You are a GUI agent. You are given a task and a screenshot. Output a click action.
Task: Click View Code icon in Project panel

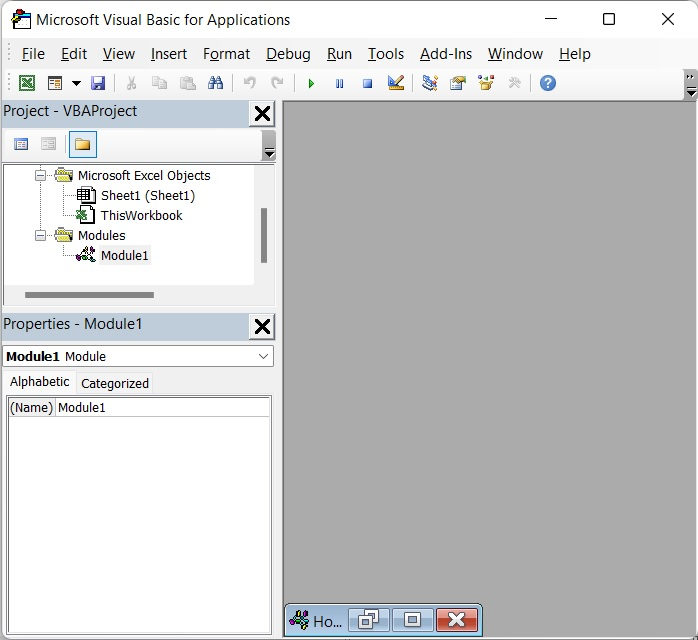20,144
